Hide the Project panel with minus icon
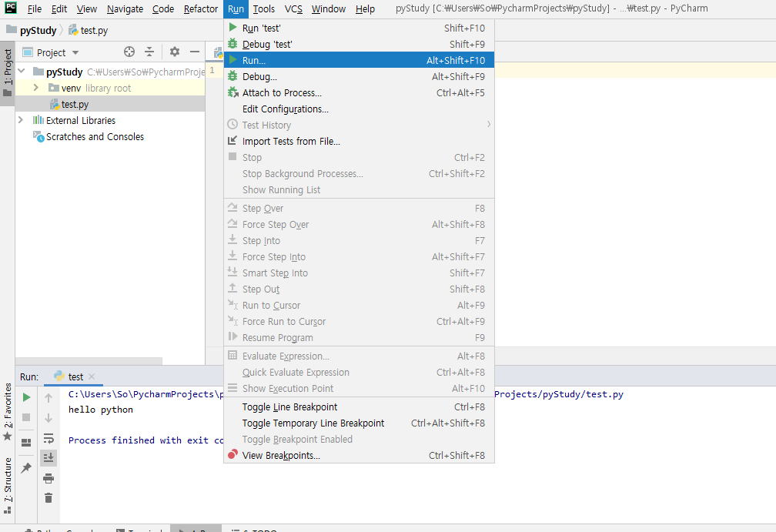The width and height of the screenshot is (776, 532). tap(195, 52)
